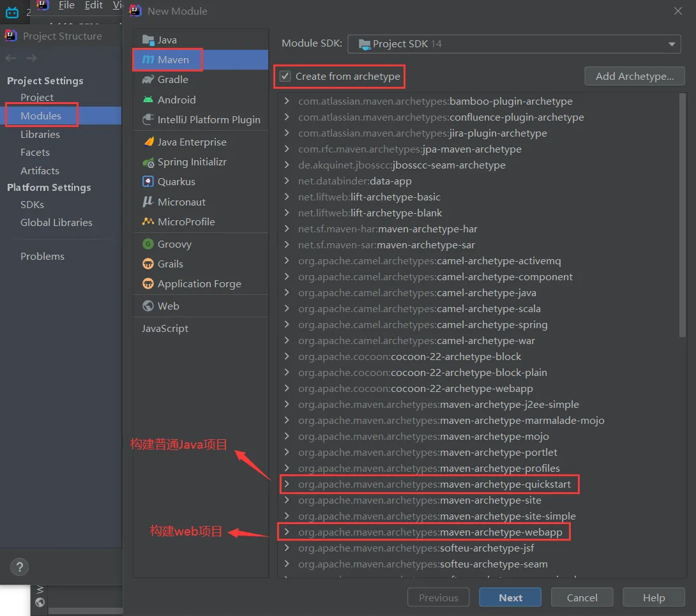Click the Quarkus icon

148,181
